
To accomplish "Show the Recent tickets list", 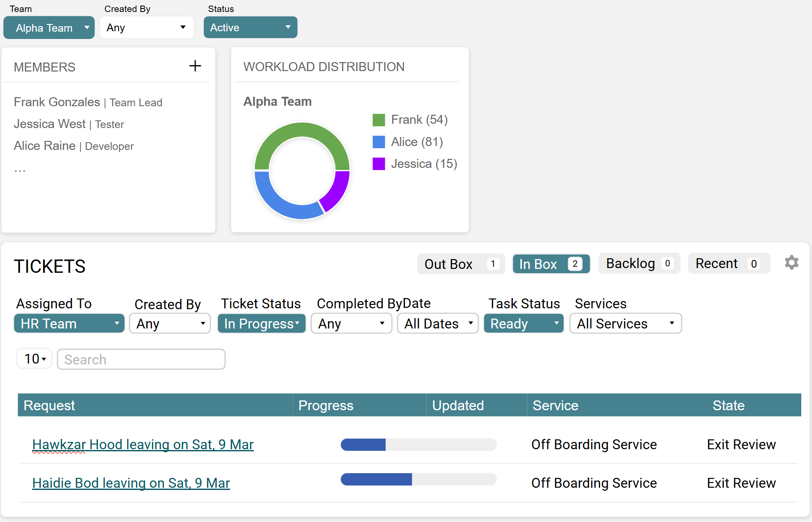I will point(729,263).
